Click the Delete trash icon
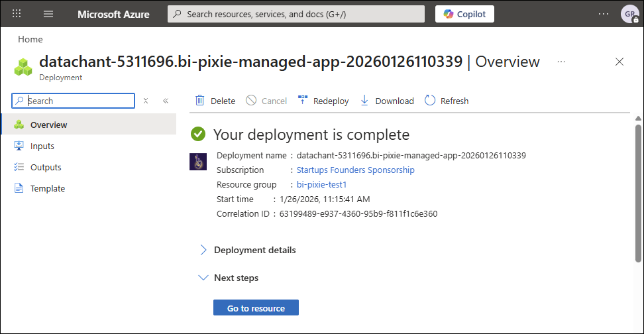Viewport: 644px width, 334px height. 200,101
